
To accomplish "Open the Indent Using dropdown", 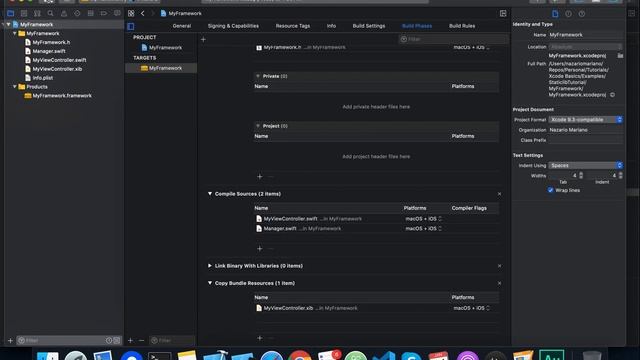I will tap(586, 165).
